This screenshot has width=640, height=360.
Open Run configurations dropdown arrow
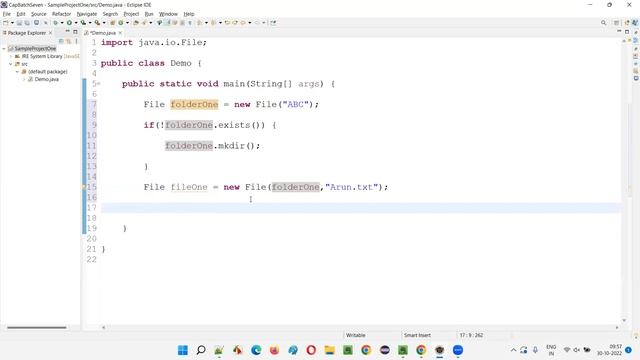point(76,23)
